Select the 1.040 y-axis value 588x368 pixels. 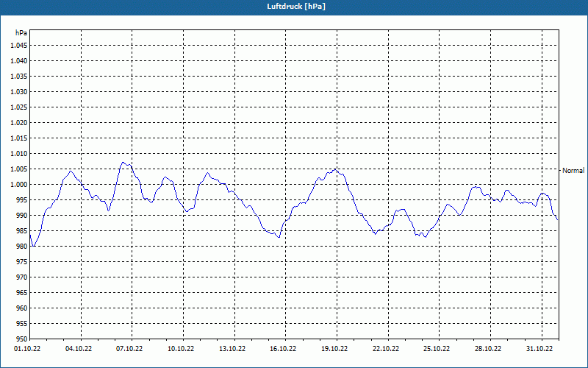coord(19,61)
